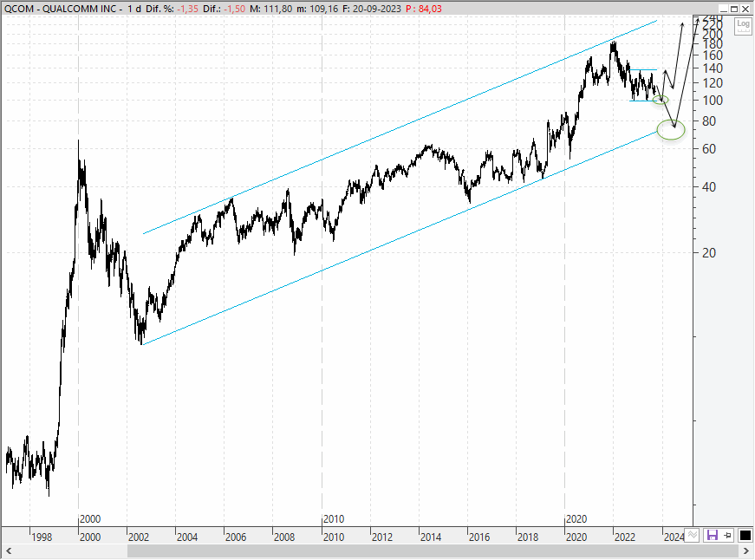The image size is (755, 560).
Task: Click the Dif. % value -1,35
Action: [186, 9]
